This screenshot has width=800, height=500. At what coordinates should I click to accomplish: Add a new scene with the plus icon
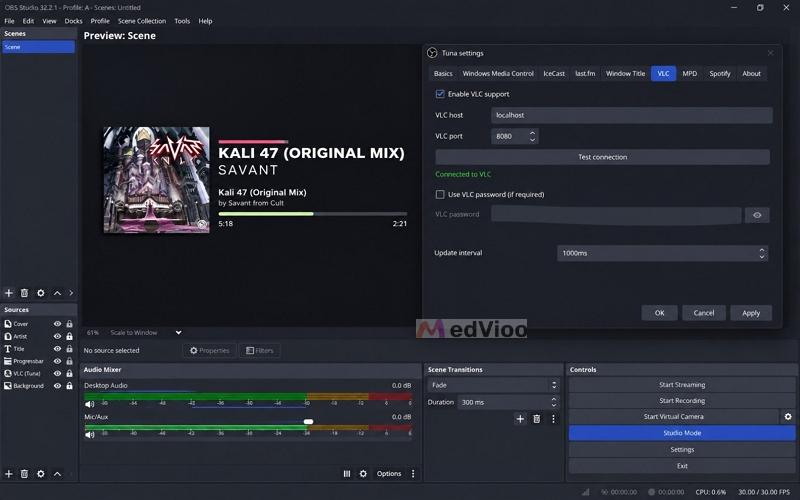[x=9, y=293]
